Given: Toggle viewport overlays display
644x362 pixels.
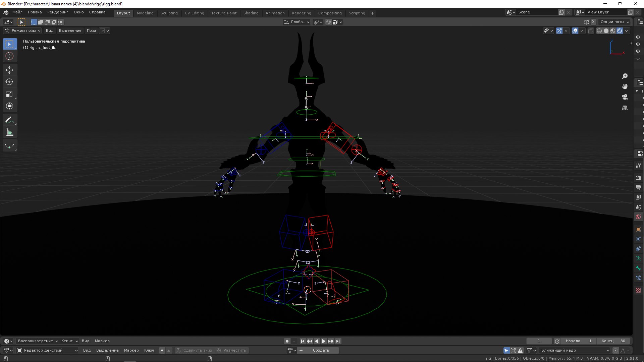Looking at the screenshot, I should click(x=575, y=31).
